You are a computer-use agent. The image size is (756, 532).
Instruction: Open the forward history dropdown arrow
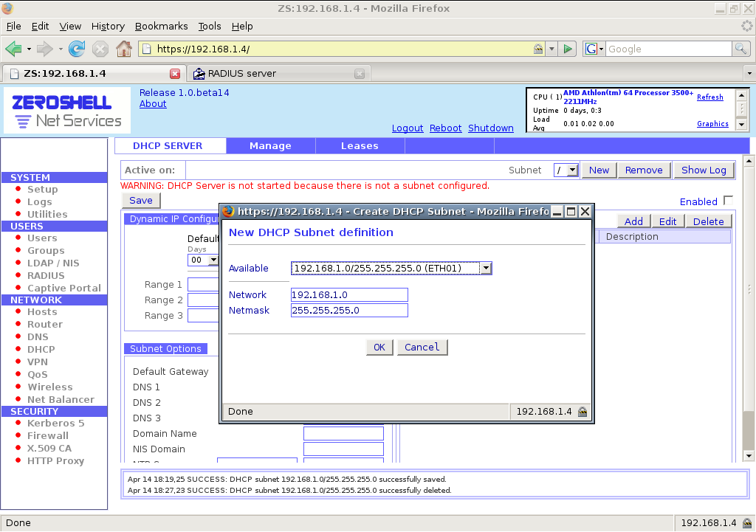(x=61, y=49)
